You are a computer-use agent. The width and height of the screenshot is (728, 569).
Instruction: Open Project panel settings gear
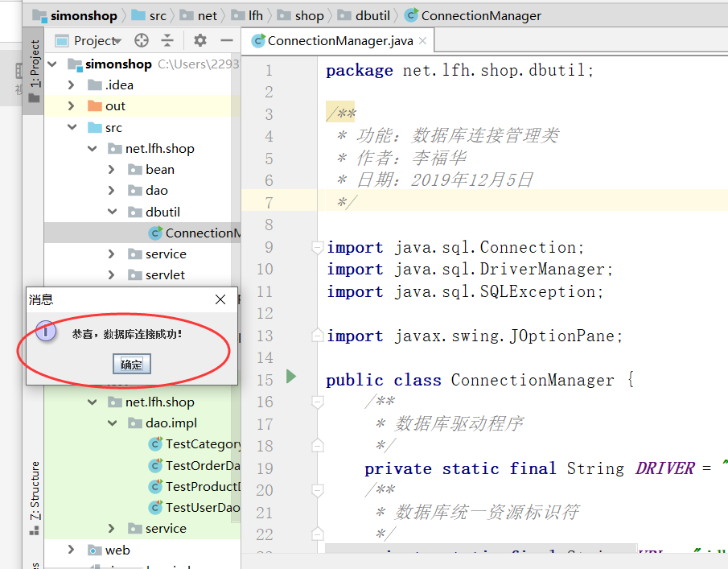(x=200, y=40)
